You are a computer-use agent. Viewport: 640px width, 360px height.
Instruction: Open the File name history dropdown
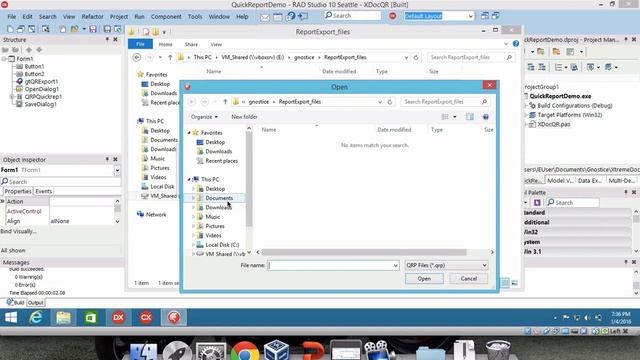(x=396, y=265)
